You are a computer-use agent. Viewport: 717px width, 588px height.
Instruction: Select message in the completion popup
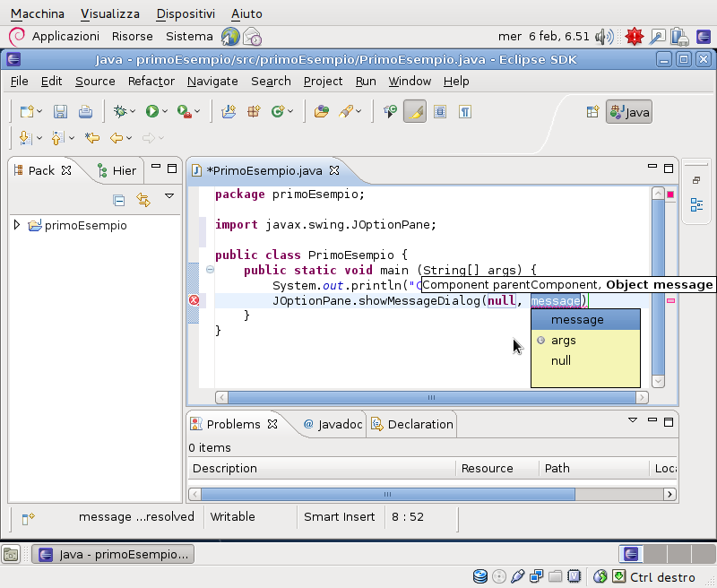pyautogui.click(x=585, y=320)
